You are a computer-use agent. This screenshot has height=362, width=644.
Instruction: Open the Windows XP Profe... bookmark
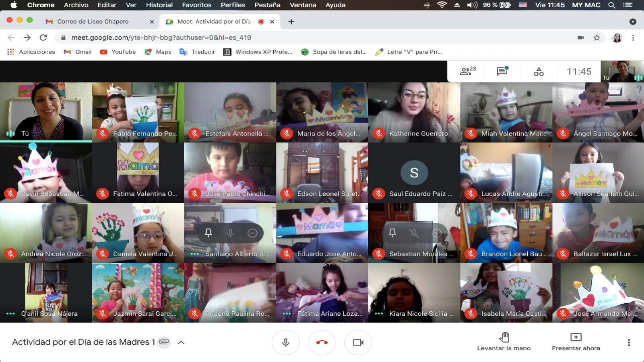click(258, 52)
